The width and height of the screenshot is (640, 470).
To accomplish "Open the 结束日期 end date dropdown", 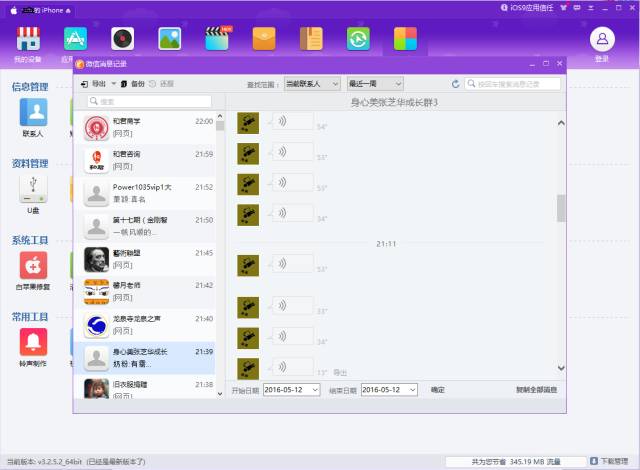I will [389, 390].
